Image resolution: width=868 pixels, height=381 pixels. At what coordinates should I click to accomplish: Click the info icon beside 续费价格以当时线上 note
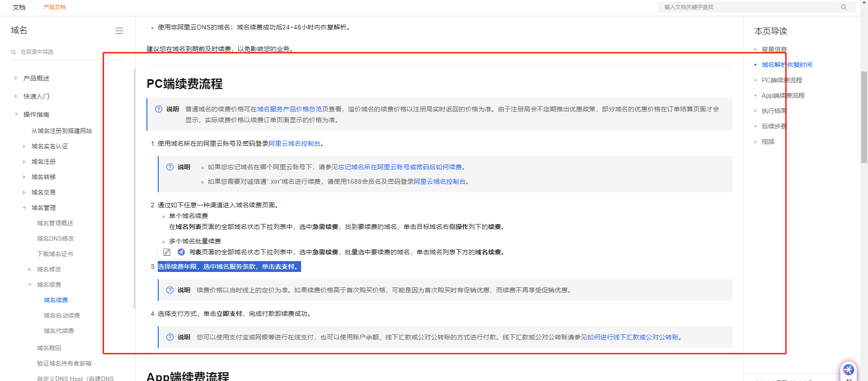pyautogui.click(x=170, y=290)
